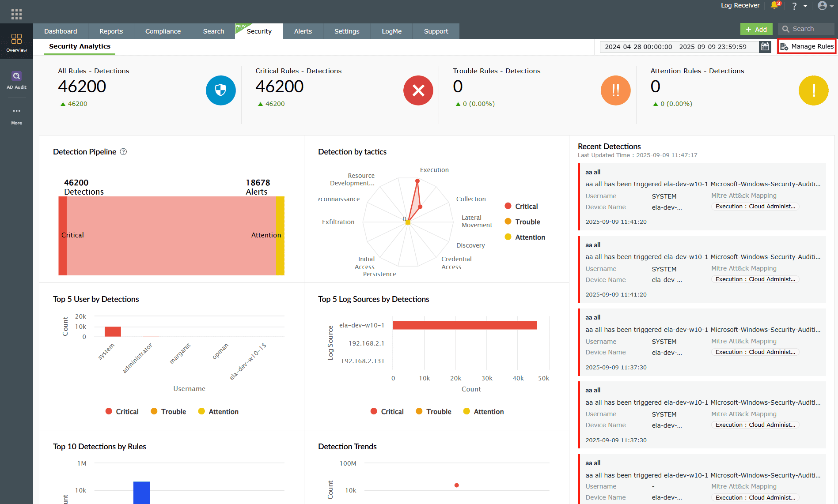Click inside the Search input field
Viewport: 838px width, 504px height.
pos(811,28)
